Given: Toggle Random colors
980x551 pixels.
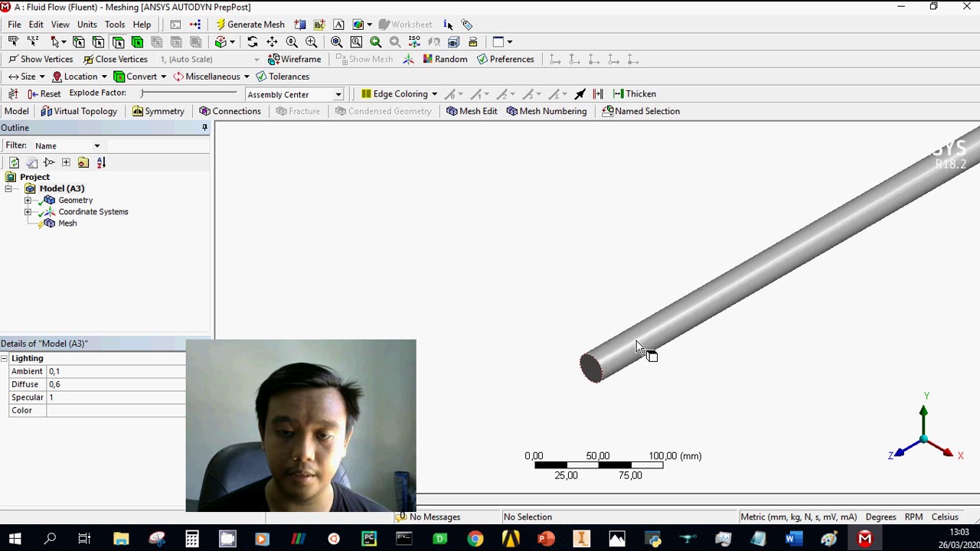Looking at the screenshot, I should 445,59.
